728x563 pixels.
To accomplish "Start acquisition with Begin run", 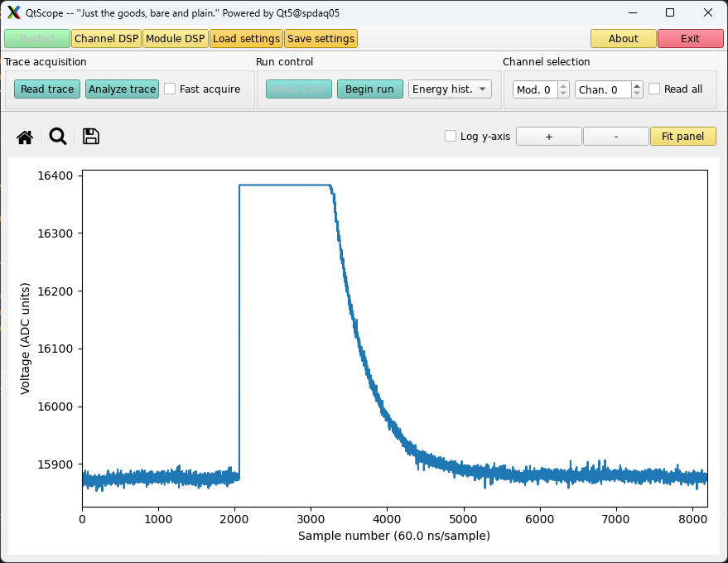I will [x=369, y=89].
